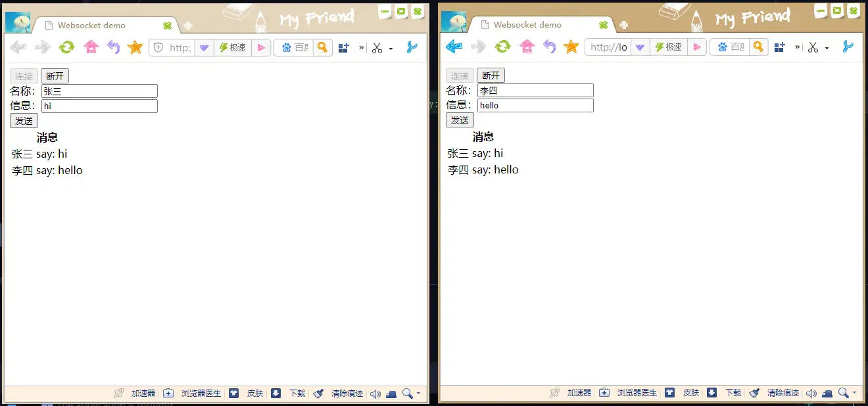Go to home page in right browser window

[527, 47]
